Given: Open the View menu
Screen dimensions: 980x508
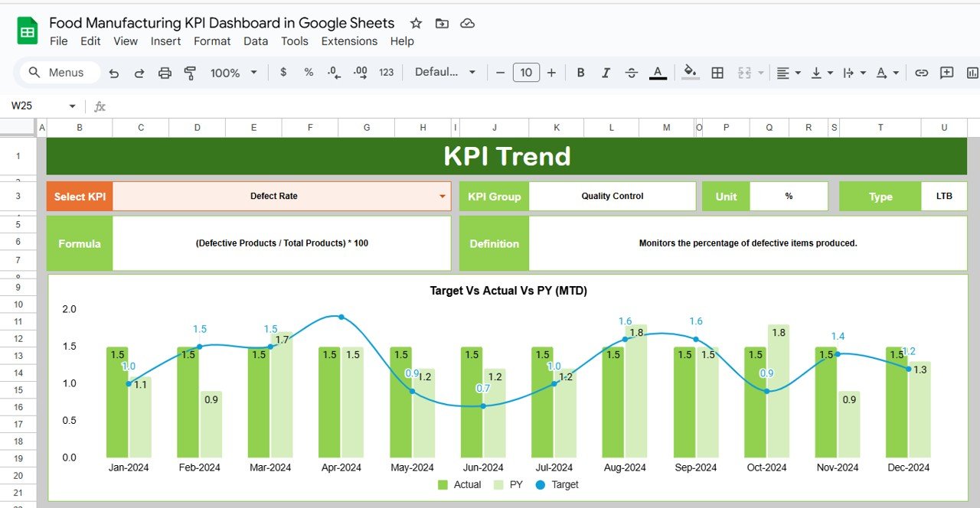Looking at the screenshot, I should click(126, 41).
